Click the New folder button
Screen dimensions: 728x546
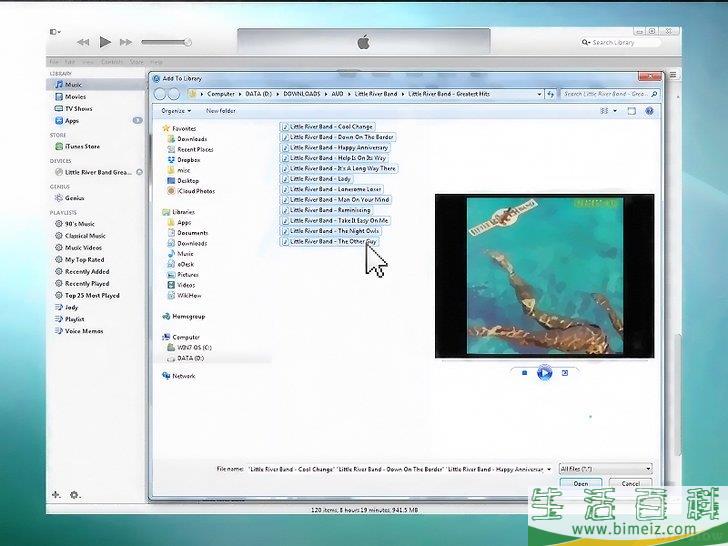pos(220,111)
